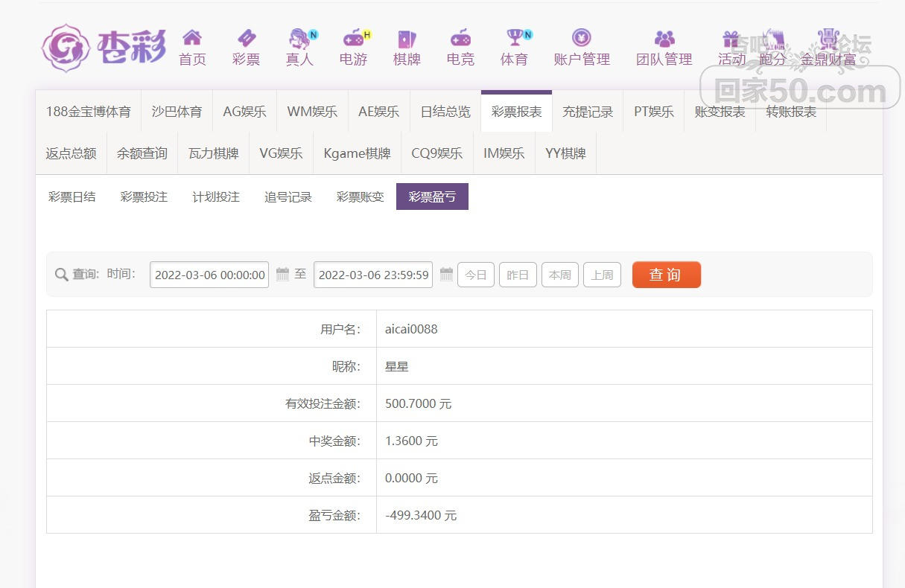The height and width of the screenshot is (588, 905).
Task: Select the 追号记录 sub-tab
Action: click(288, 196)
